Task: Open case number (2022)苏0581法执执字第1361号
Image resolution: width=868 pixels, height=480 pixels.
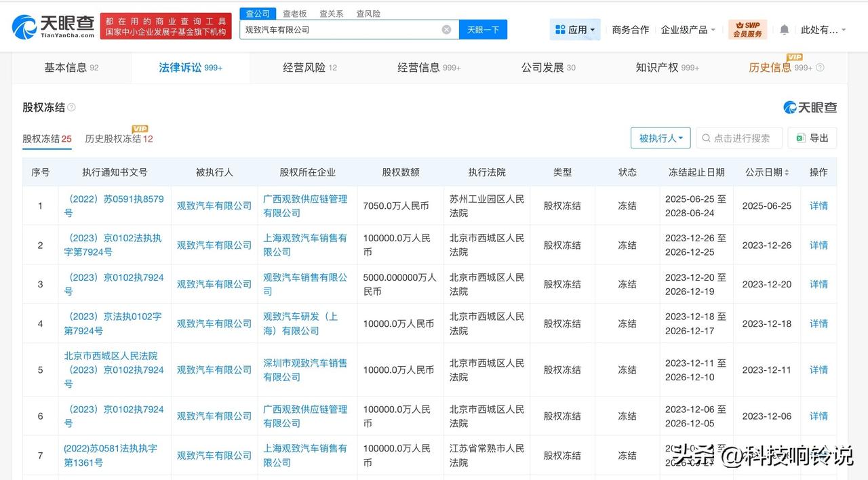Action: click(111, 456)
